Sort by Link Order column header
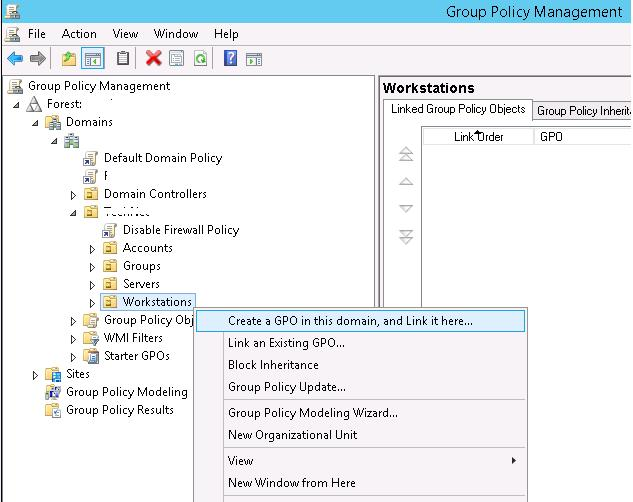The width and height of the screenshot is (633, 502). point(478,136)
